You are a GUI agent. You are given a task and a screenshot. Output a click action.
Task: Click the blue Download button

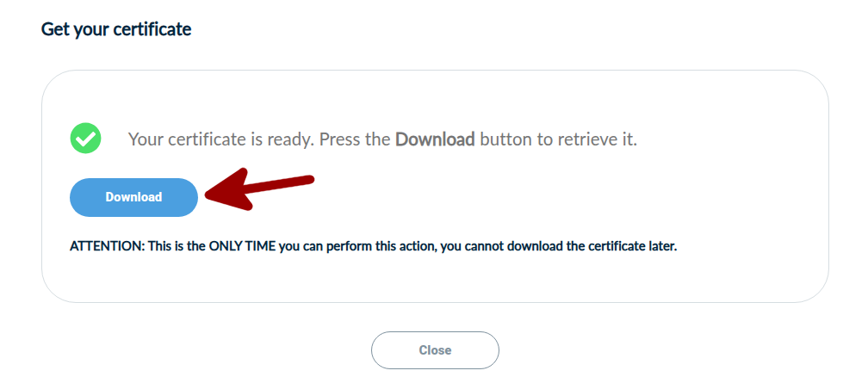(133, 197)
